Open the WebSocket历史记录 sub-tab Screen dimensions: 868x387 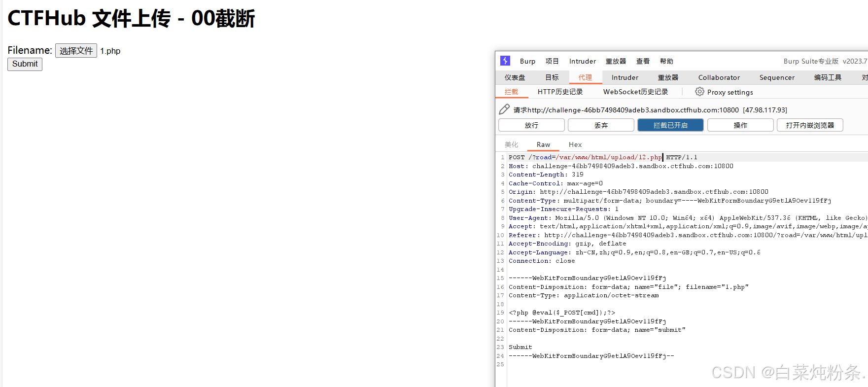(x=635, y=92)
